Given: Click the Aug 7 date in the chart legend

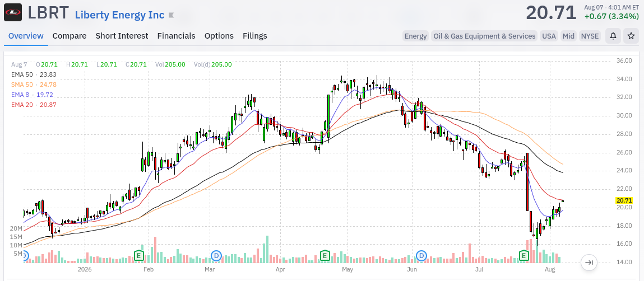Looking at the screenshot, I should (19, 64).
